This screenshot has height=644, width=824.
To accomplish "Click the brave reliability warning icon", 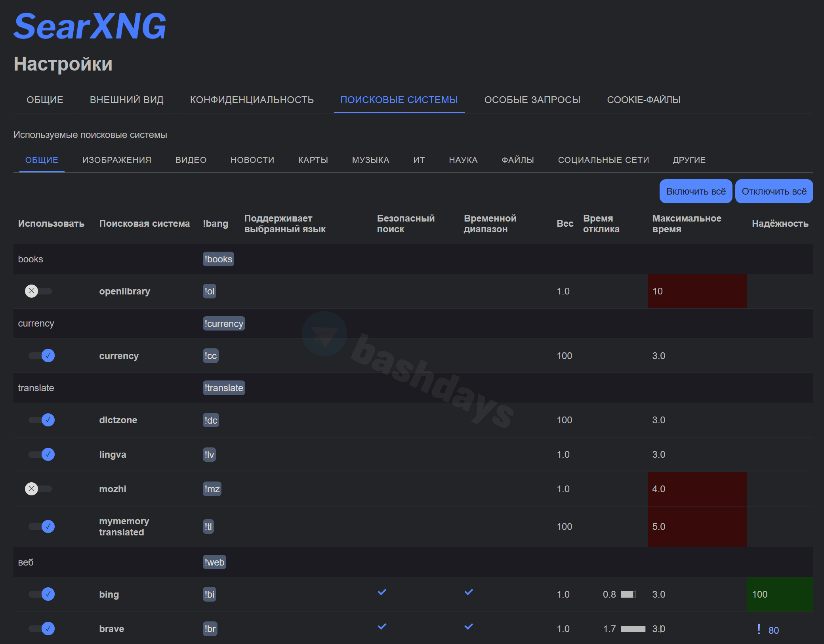I will pyautogui.click(x=759, y=629).
